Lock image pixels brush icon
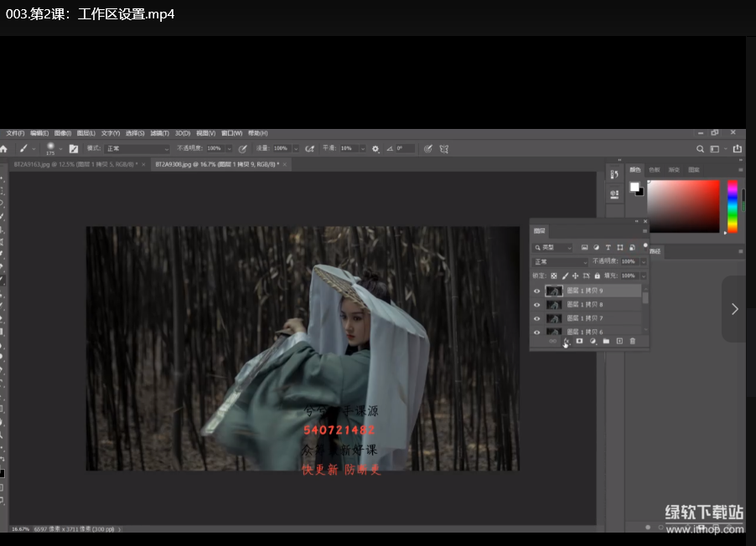 point(565,276)
